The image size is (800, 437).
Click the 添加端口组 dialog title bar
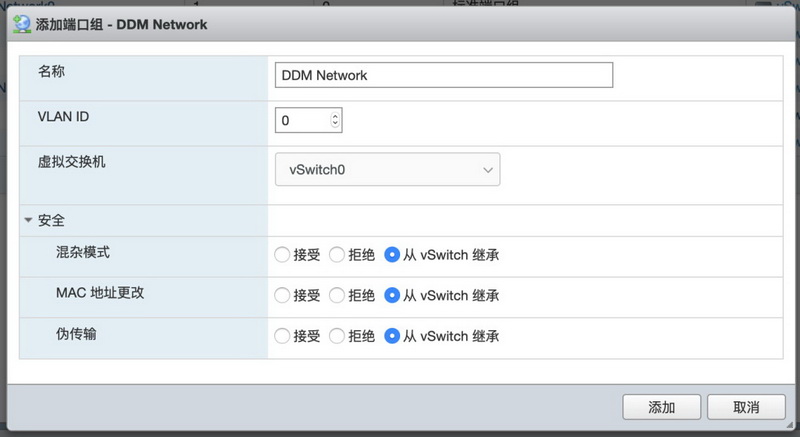coord(400,23)
